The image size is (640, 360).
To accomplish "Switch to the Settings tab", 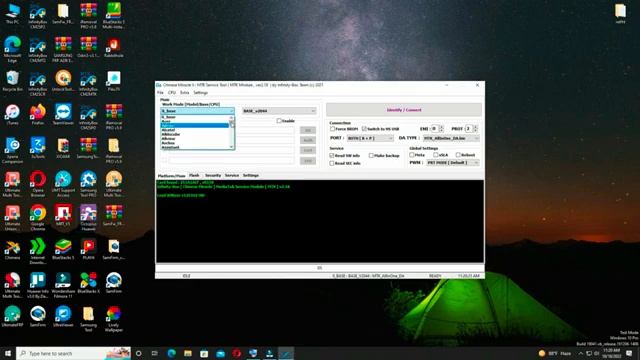I will pos(251,175).
